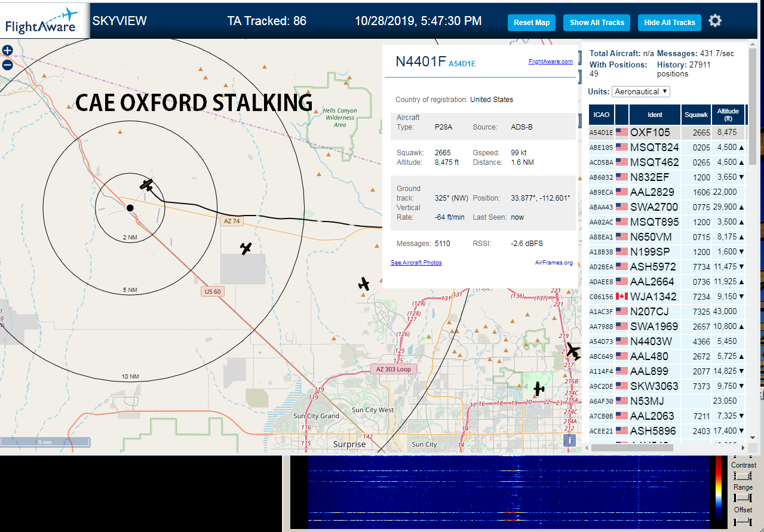Open the map attribution info icon
Screen dimensions: 764x532
[x=570, y=441]
